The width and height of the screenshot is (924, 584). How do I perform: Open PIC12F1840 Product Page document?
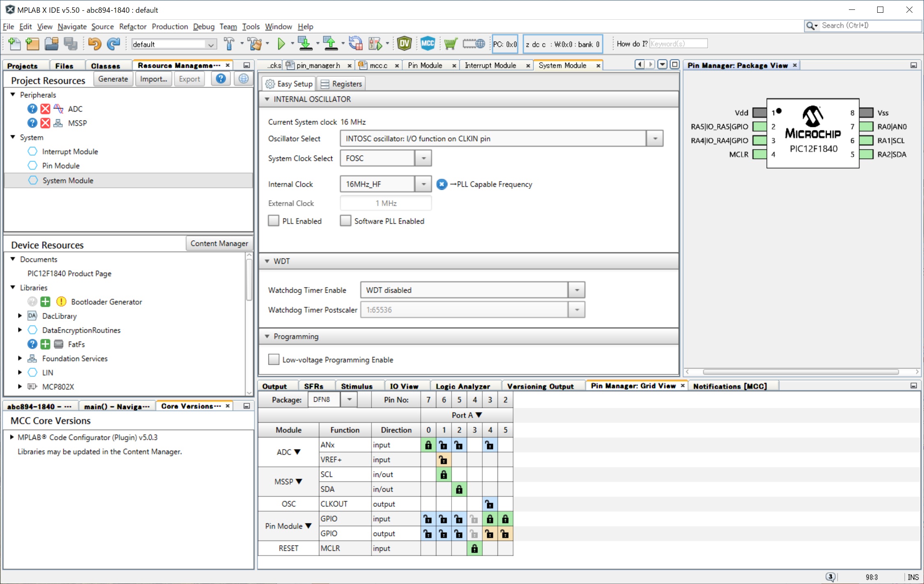(69, 274)
